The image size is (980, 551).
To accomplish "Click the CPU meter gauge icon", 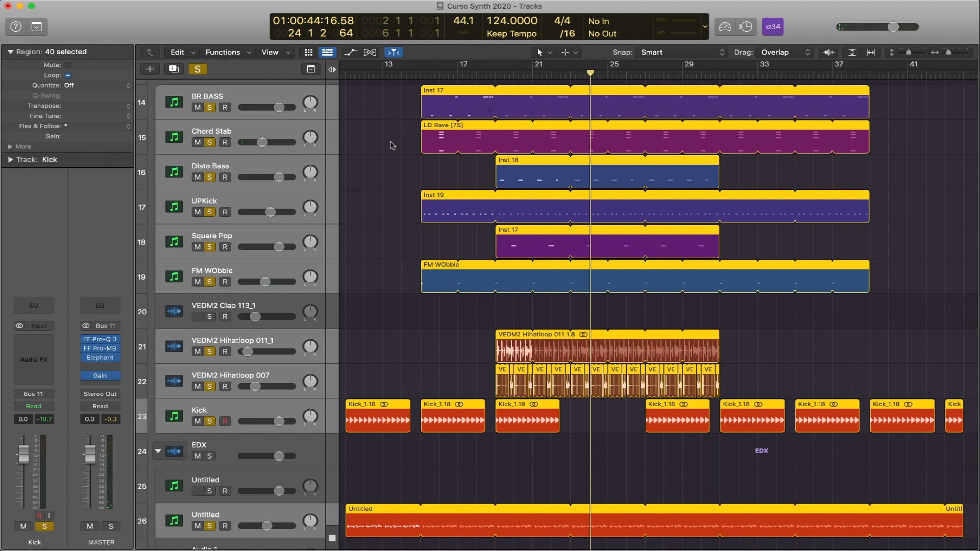I will pos(725,27).
